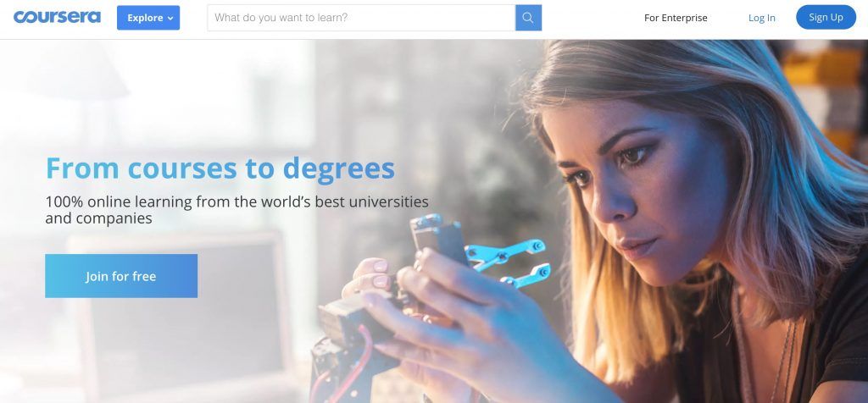Click the Coursera logo
The image size is (868, 403).
pos(57,17)
